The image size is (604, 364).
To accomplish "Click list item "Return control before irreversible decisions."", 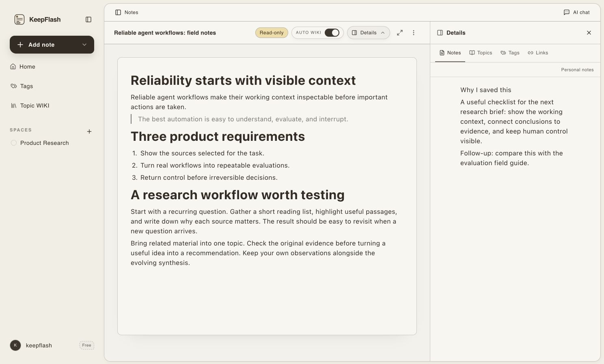I will [x=209, y=178].
